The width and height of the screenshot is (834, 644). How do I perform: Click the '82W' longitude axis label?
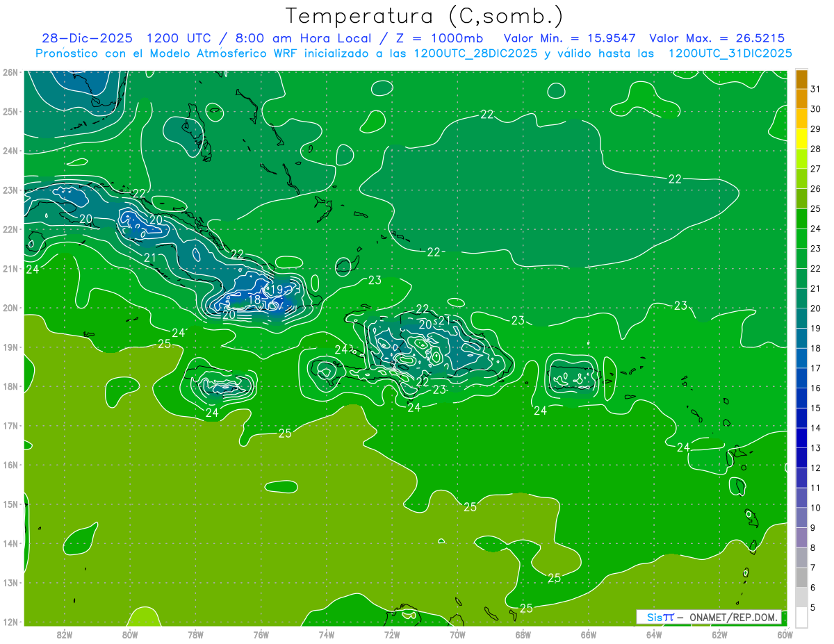tap(65, 635)
